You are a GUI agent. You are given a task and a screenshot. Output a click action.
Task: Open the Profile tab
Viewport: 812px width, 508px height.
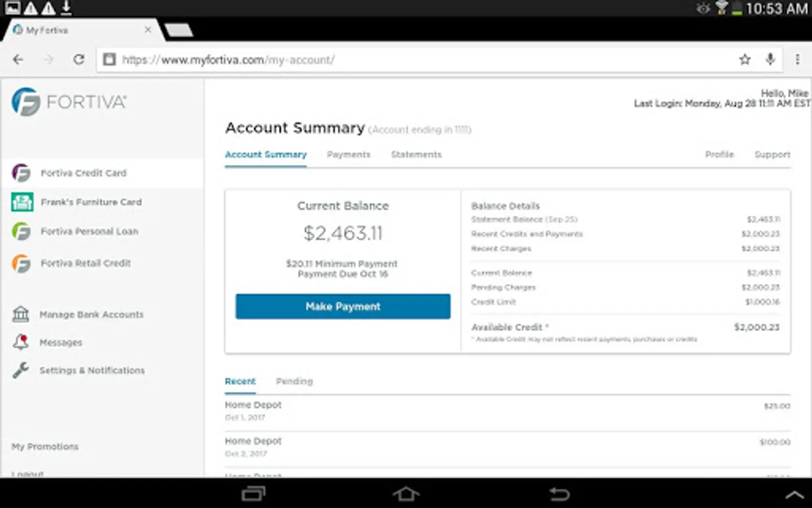[x=720, y=155]
